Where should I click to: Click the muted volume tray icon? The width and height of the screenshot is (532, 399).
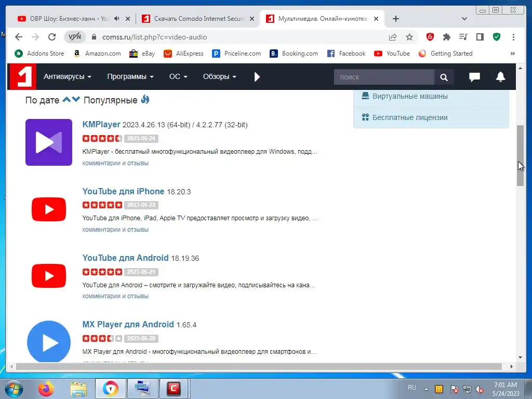pyautogui.click(x=480, y=390)
